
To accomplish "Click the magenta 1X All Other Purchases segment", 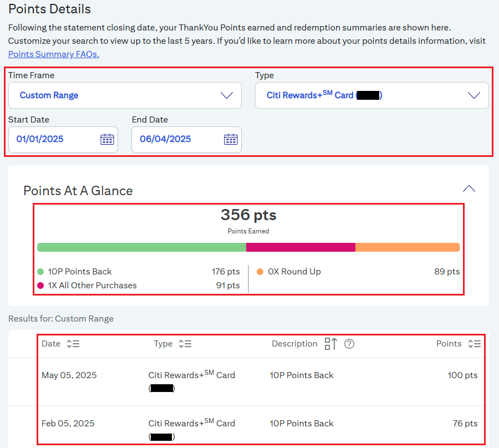I will tap(301, 247).
